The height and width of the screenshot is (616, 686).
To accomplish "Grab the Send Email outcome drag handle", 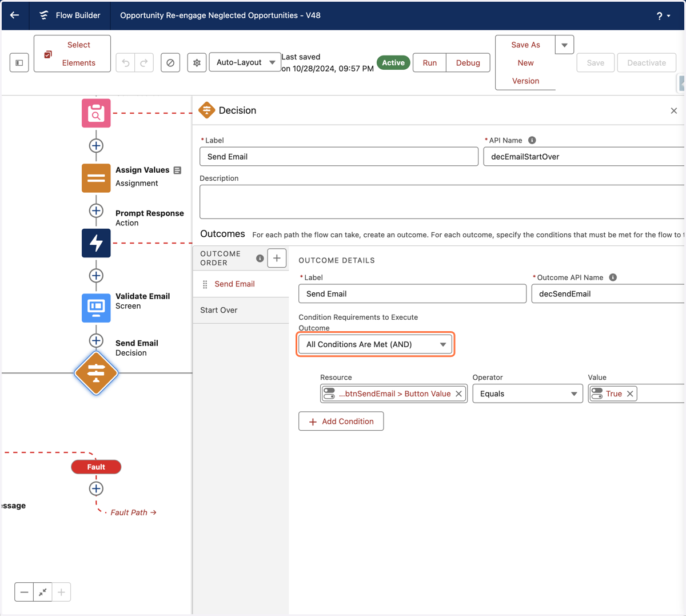I will tap(205, 284).
